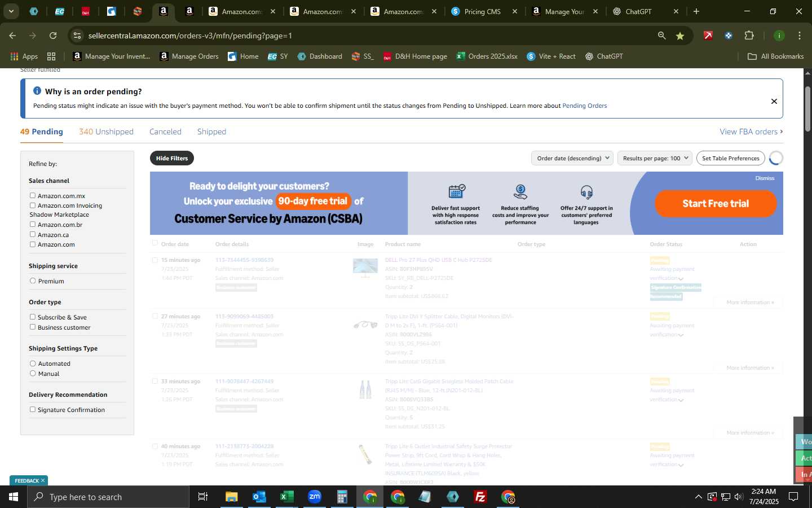Reload the Seller Central page

pyautogui.click(x=53, y=36)
